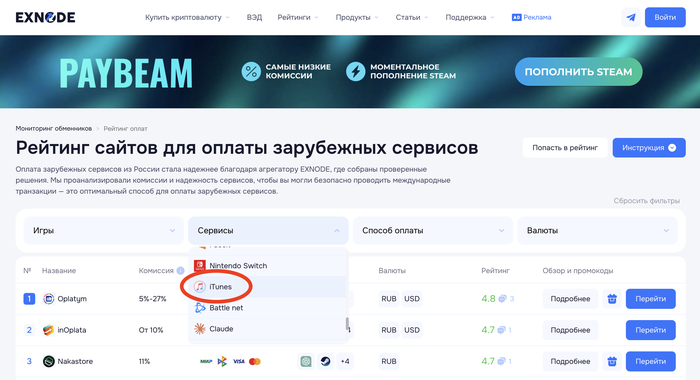Collapse the Сервисы filter dropdown
The height and width of the screenshot is (380, 700).
(x=268, y=230)
